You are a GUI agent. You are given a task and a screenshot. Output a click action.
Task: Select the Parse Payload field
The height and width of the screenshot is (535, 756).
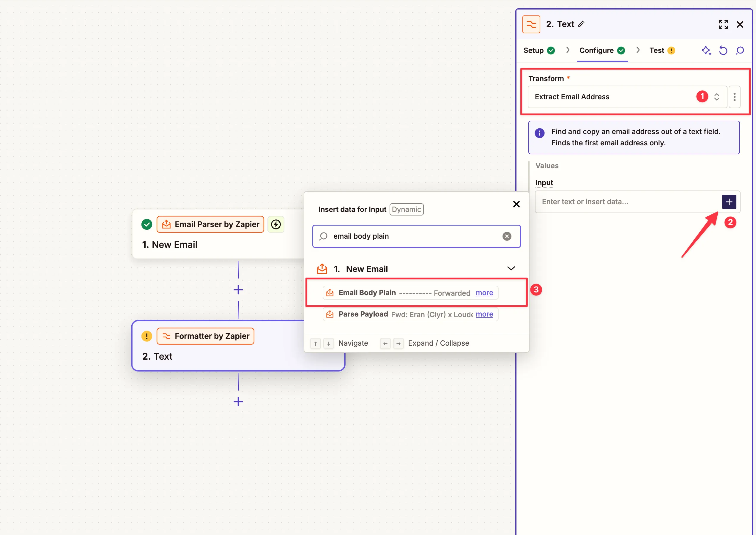410,314
